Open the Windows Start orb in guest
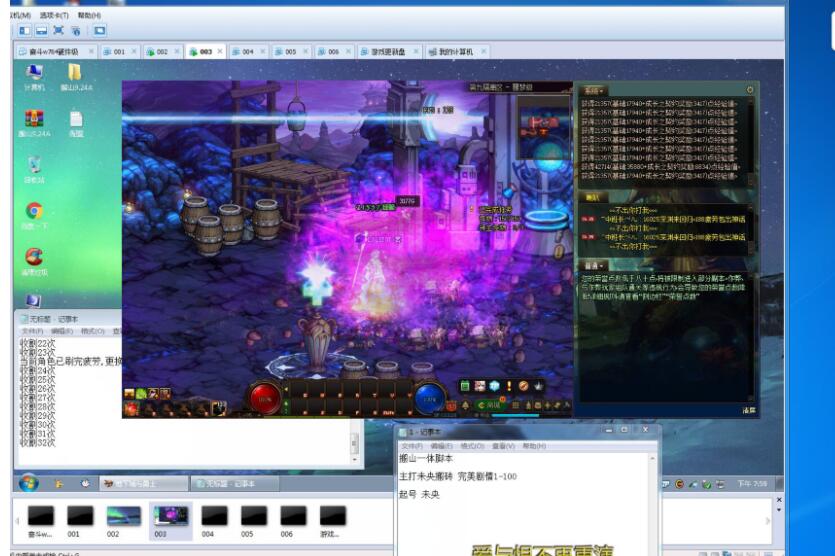Screen dimensions: 835x556 click(x=29, y=483)
